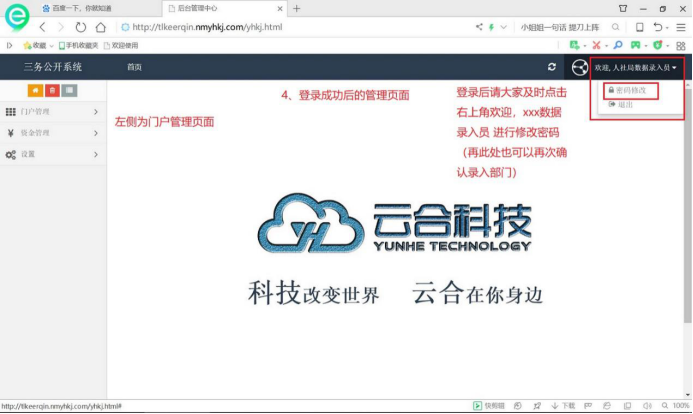Image resolution: width=693 pixels, height=414 pixels.
Task: Click the 快剪辑 status bar item
Action: coord(489,406)
